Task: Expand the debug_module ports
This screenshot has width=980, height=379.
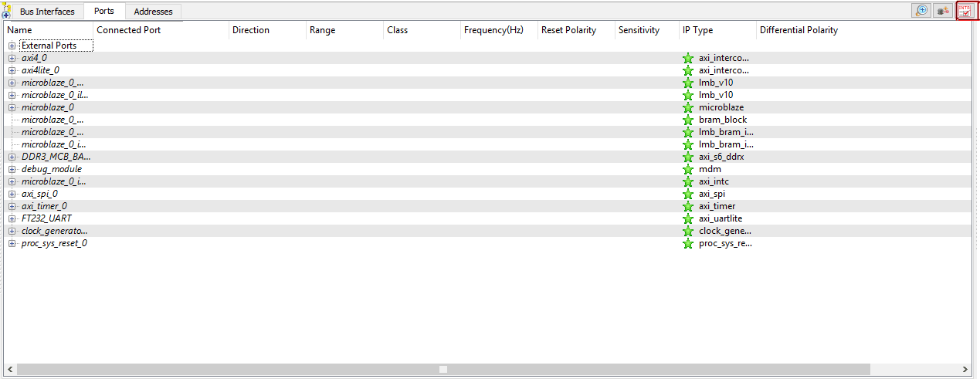Action: tap(12, 169)
